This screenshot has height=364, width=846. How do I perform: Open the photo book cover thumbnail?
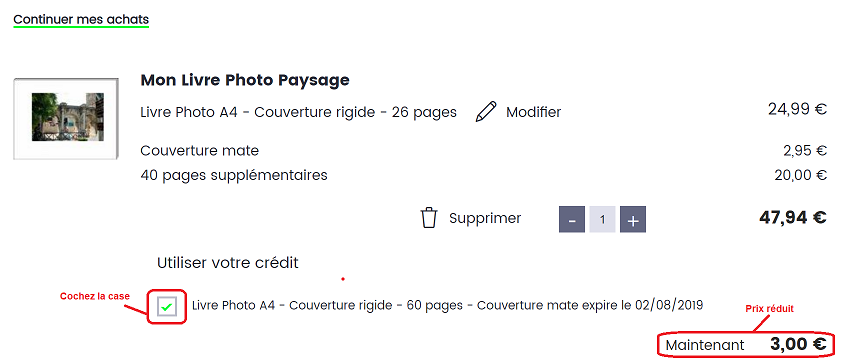click(66, 119)
